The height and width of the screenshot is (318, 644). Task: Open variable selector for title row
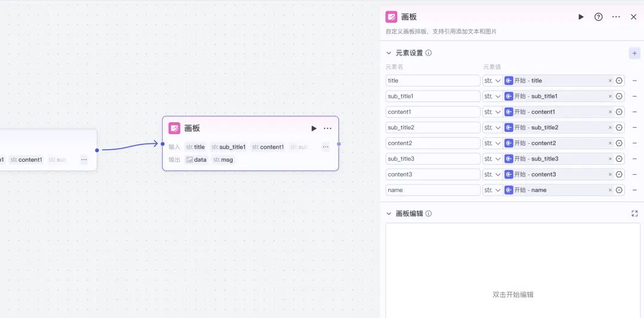pyautogui.click(x=619, y=81)
